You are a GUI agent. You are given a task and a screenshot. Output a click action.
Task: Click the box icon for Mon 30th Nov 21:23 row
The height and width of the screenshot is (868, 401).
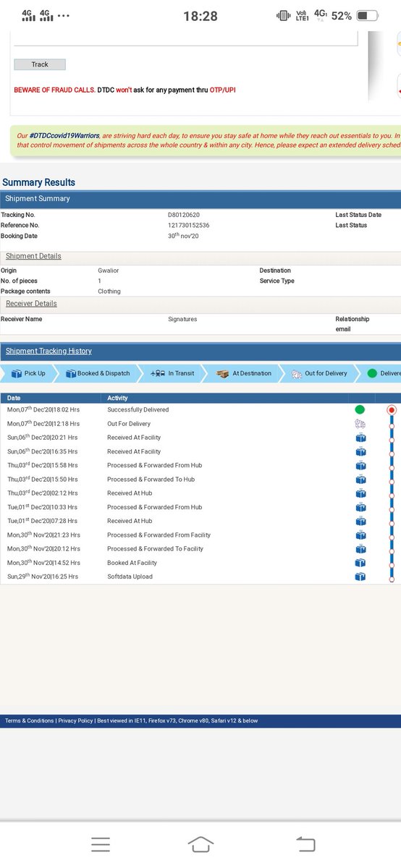click(360, 535)
